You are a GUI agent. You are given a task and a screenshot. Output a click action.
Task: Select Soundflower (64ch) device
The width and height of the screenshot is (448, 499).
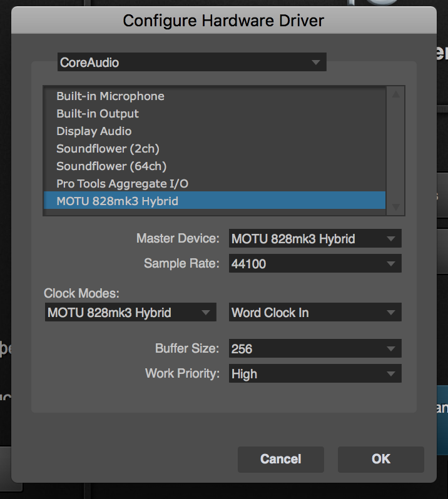pyautogui.click(x=111, y=166)
